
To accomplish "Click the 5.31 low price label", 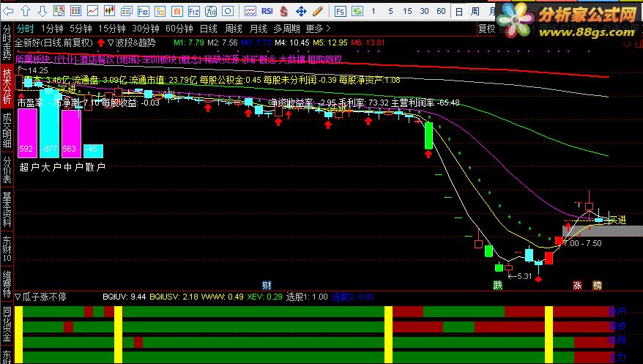I will (524, 276).
